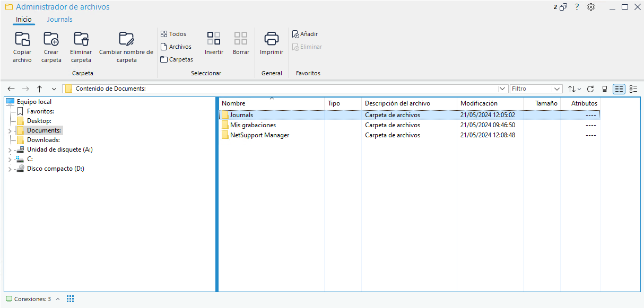
Task: Switch to the Journals ribbon tab
Action: click(60, 20)
